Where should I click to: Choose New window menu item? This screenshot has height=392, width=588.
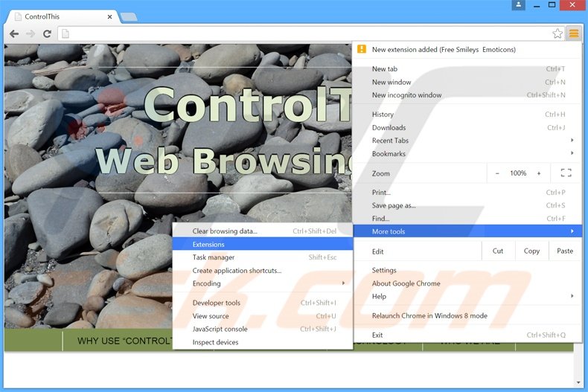pyautogui.click(x=467, y=82)
